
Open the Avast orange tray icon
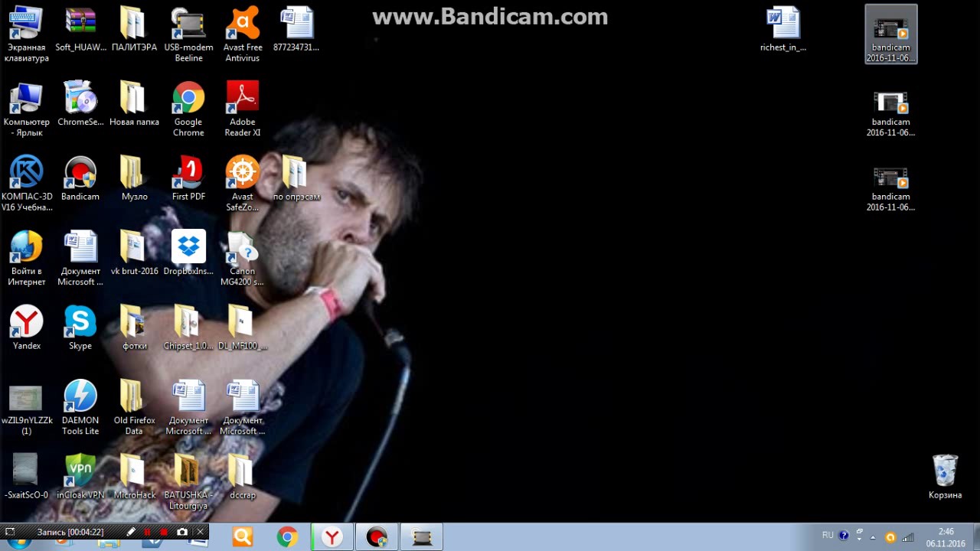pyautogui.click(x=890, y=537)
